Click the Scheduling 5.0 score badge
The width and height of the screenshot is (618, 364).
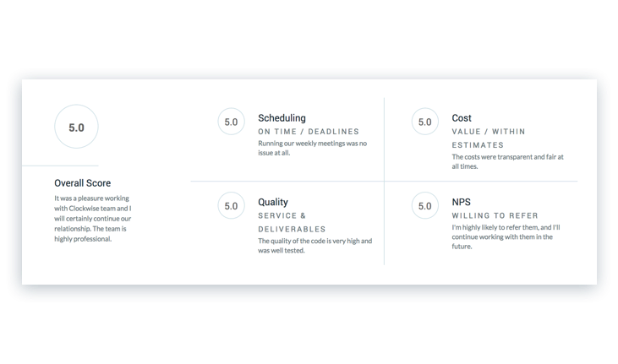tap(231, 122)
